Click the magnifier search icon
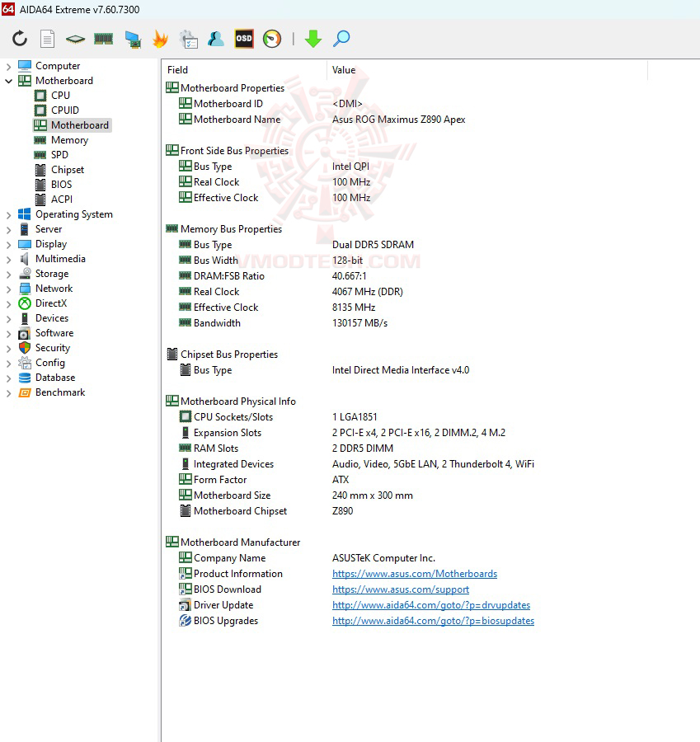Image resolution: width=700 pixels, height=742 pixels. coord(341,39)
